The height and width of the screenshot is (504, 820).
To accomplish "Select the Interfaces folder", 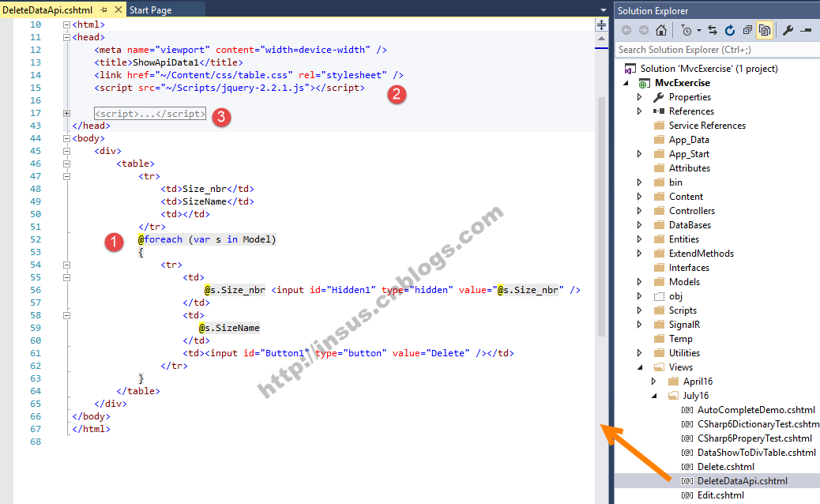I will pyautogui.click(x=689, y=268).
